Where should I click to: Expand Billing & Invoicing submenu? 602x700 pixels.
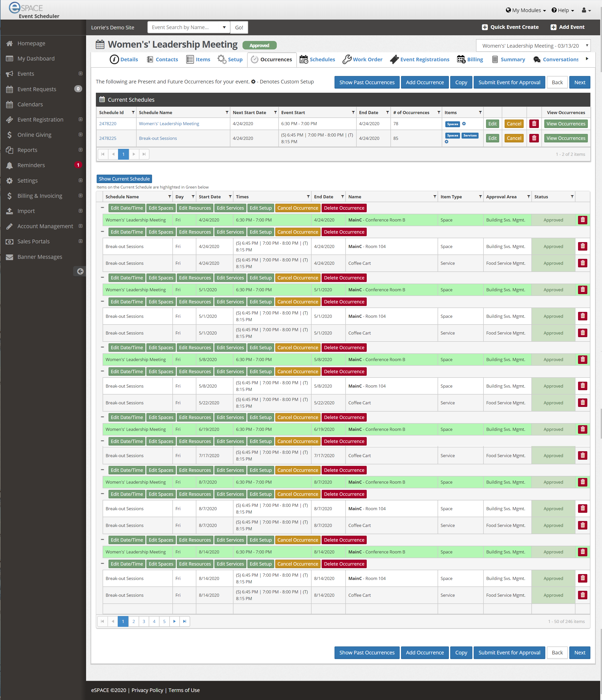pos(80,196)
